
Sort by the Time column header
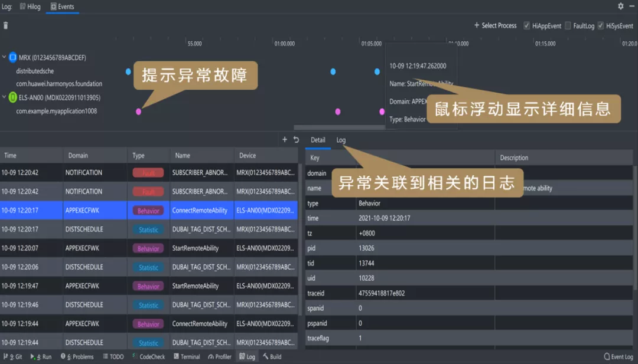click(31, 155)
